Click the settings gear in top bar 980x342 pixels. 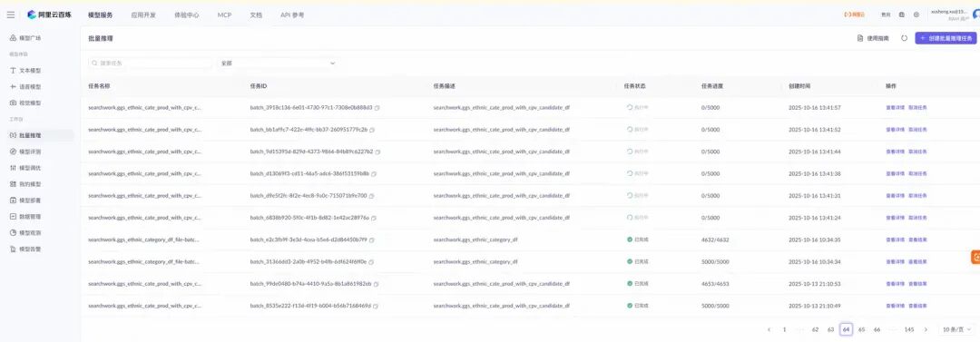coord(916,15)
